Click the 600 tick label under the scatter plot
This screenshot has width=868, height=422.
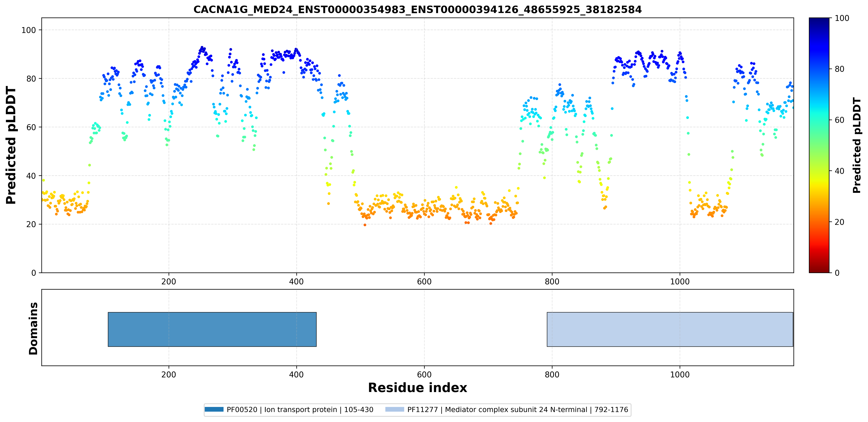pyautogui.click(x=424, y=281)
